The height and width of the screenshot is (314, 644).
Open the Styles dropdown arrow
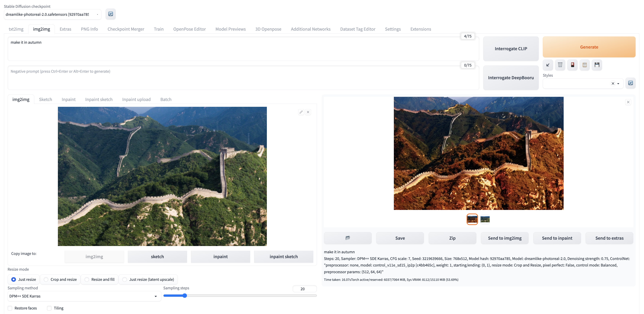618,83
